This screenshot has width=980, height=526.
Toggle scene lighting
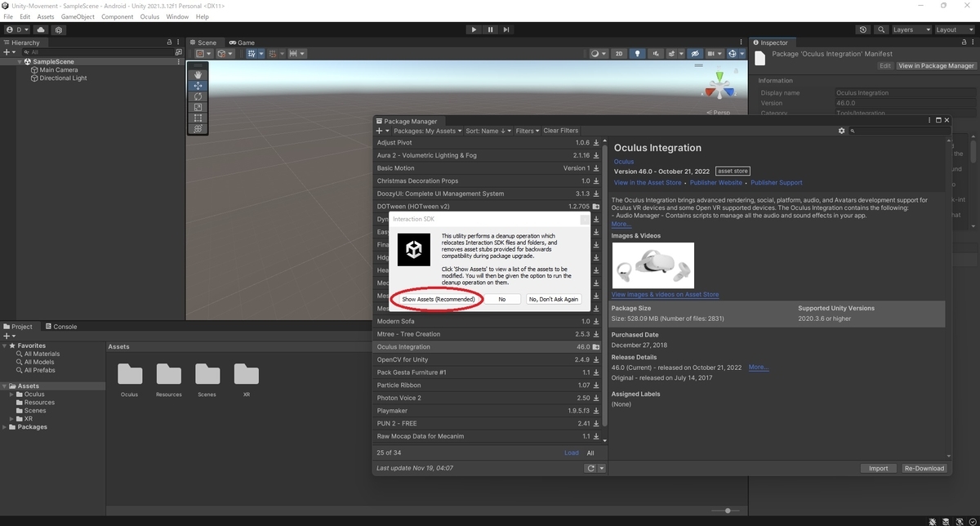[638, 53]
